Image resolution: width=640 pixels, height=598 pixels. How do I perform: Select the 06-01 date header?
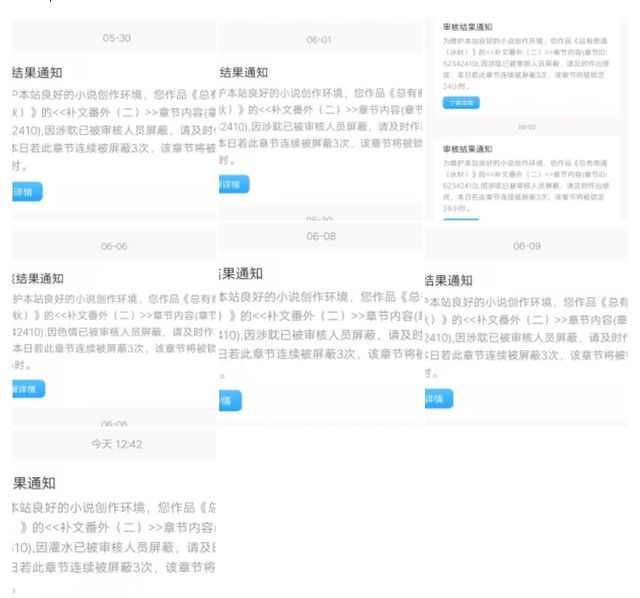pos(319,39)
